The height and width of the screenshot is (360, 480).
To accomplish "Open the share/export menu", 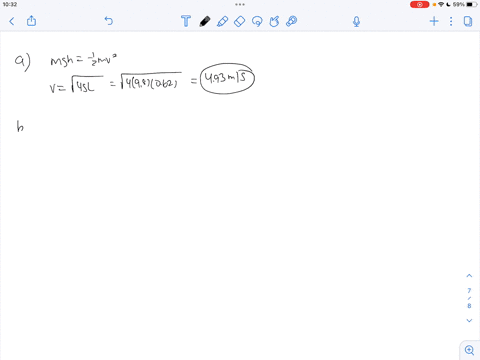I will 31,21.
